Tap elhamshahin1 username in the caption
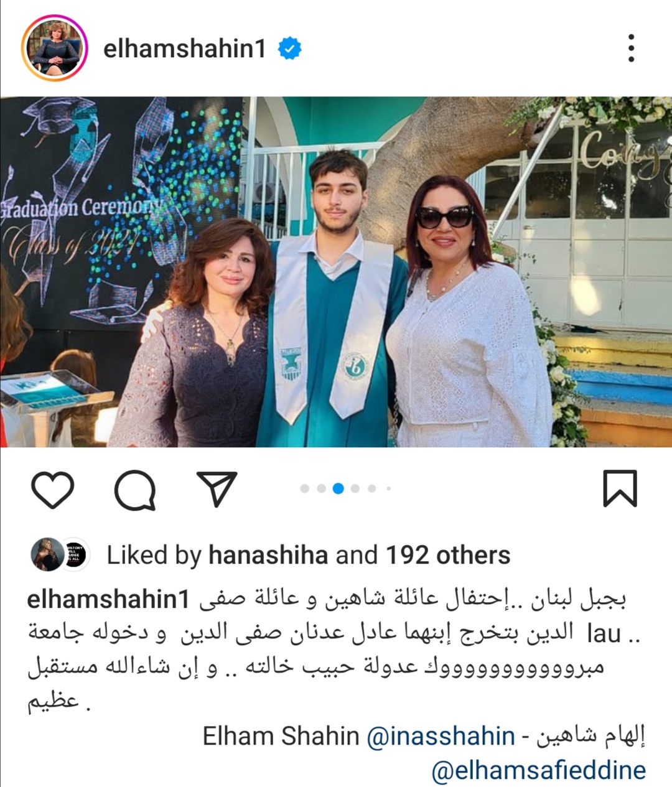672x787 pixels. (x=108, y=599)
